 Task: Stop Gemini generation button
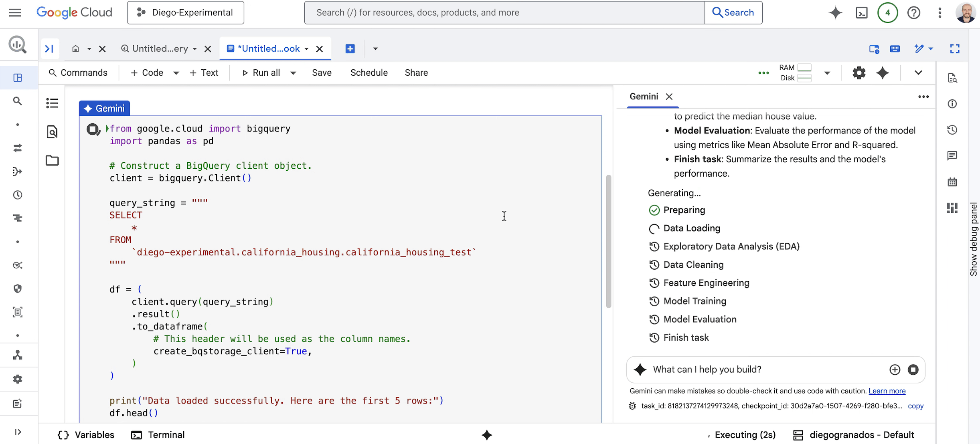pos(913,369)
